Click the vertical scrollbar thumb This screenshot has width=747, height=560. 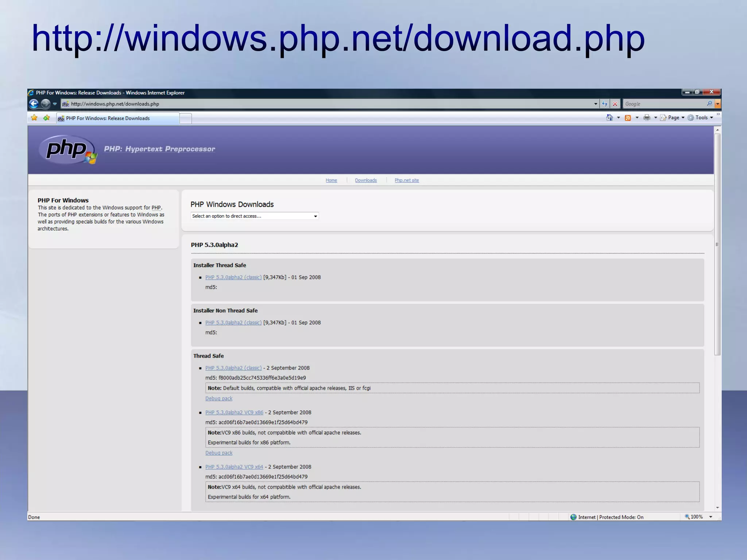click(x=717, y=244)
